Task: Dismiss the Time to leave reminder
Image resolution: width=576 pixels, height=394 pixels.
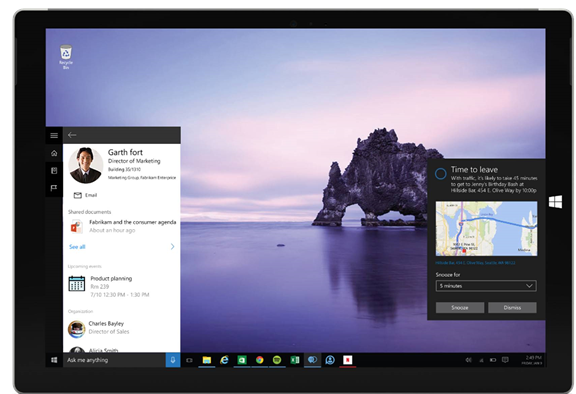Action: click(x=512, y=308)
